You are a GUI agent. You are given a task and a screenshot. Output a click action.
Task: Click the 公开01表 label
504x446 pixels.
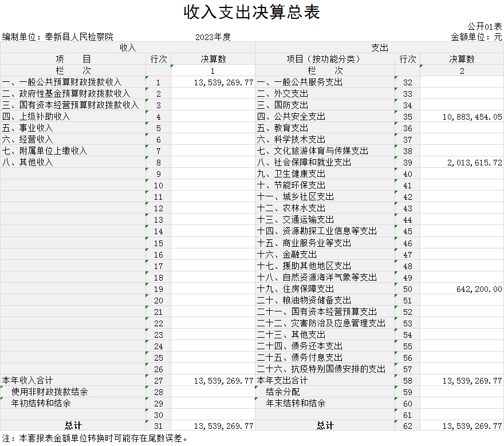click(485, 26)
